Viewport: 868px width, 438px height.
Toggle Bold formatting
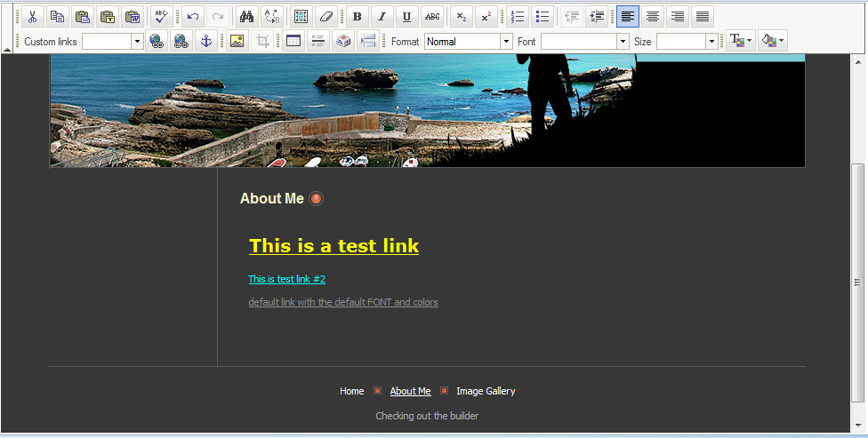357,16
